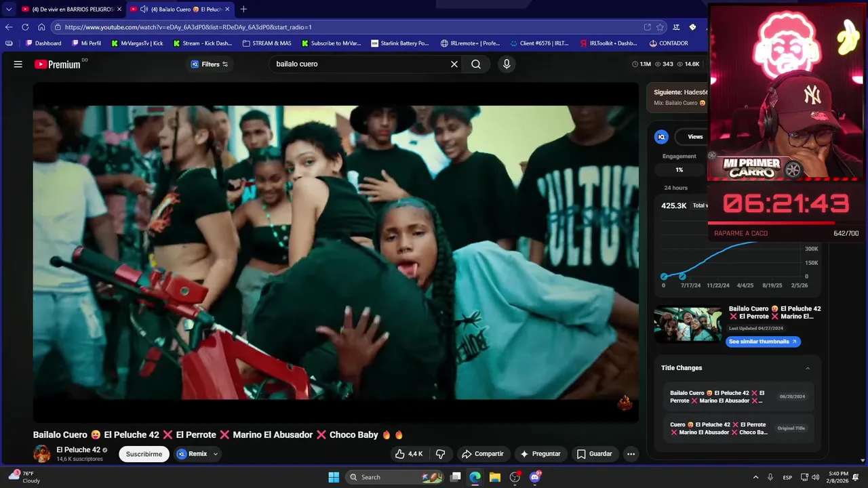
Task: Click the start marker on views chart
Action: [664, 276]
